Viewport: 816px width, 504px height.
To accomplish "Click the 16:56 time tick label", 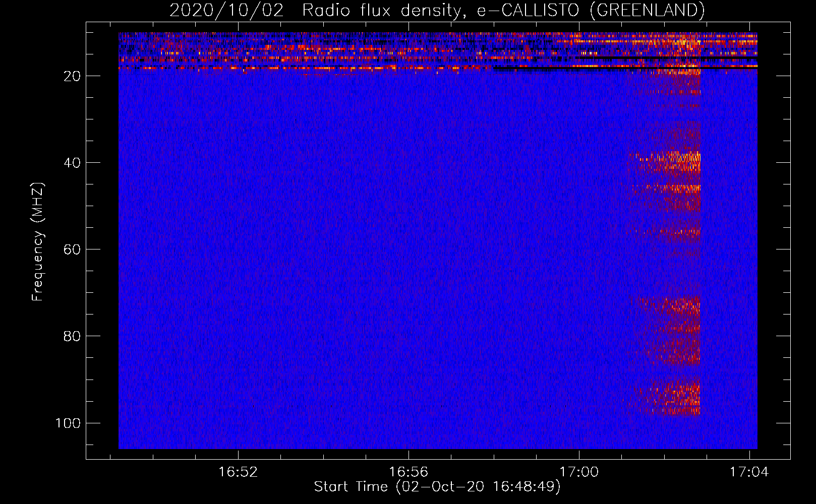I will [x=409, y=472].
